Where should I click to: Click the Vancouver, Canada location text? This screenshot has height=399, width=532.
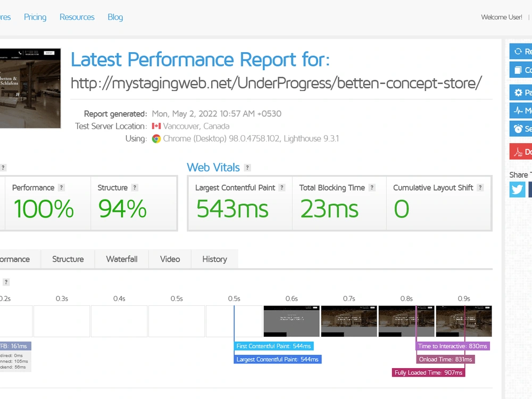pos(196,126)
